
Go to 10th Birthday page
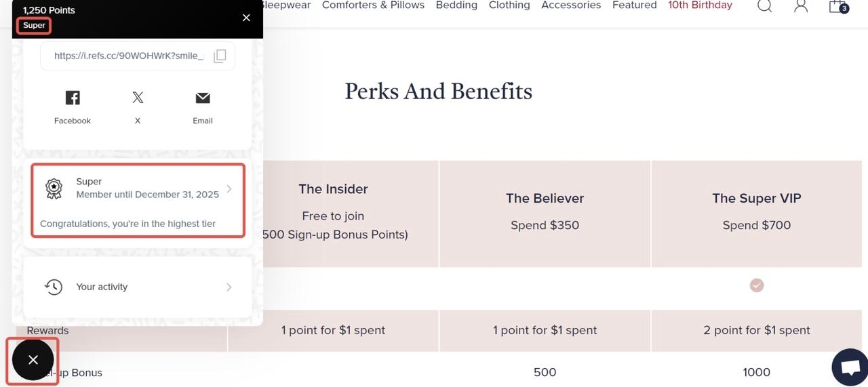pos(700,5)
